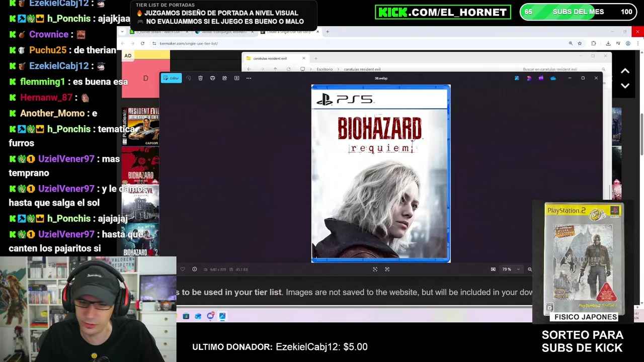The width and height of the screenshot is (644, 362).
Task: Delete the image with trash icon
Action: (200, 78)
